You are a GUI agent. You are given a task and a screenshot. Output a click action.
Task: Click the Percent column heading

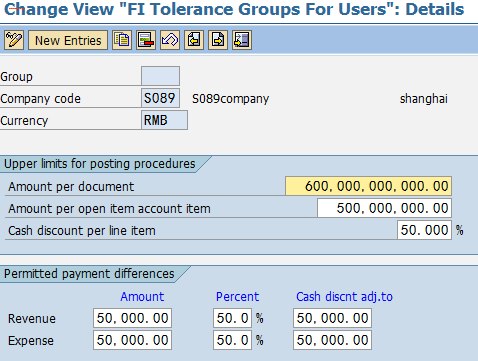click(x=237, y=296)
